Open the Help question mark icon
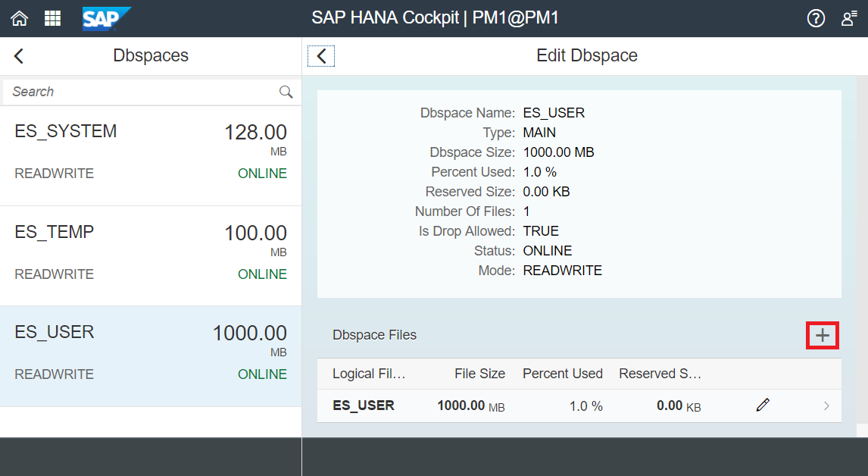The height and width of the screenshot is (476, 868). coord(816,18)
